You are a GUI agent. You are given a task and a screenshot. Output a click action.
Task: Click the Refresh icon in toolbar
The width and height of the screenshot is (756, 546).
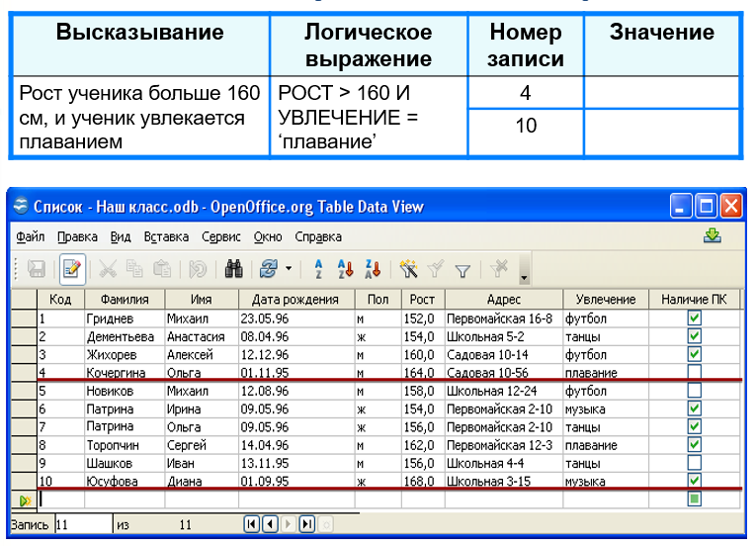tap(267, 269)
